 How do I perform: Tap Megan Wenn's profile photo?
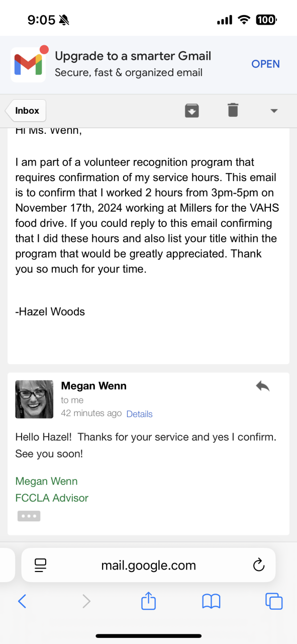pyautogui.click(x=34, y=399)
